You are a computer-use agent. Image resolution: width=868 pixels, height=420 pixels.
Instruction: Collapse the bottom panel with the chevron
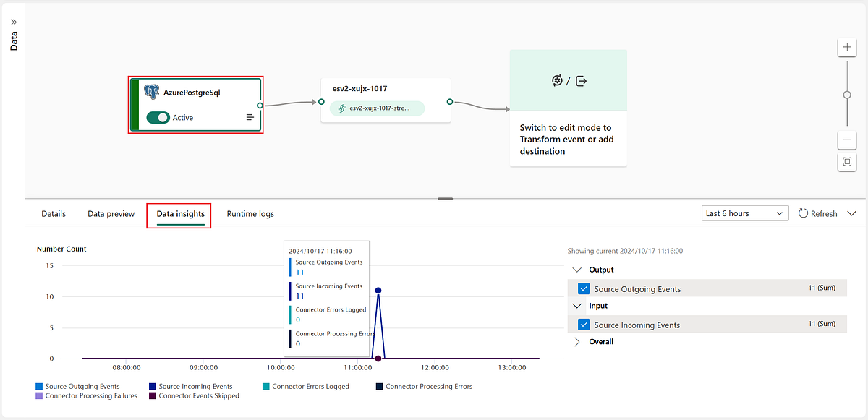[851, 213]
